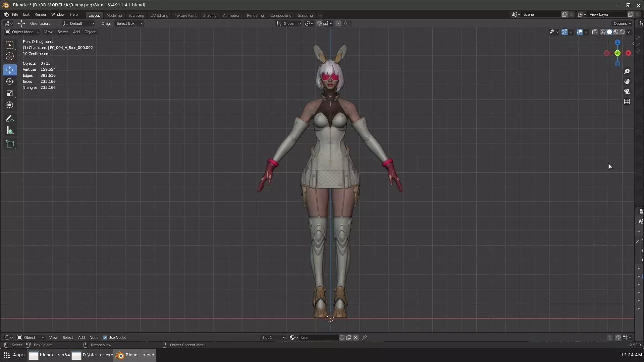Switch to the Modeling workspace tab
The image size is (644, 362).
[114, 15]
